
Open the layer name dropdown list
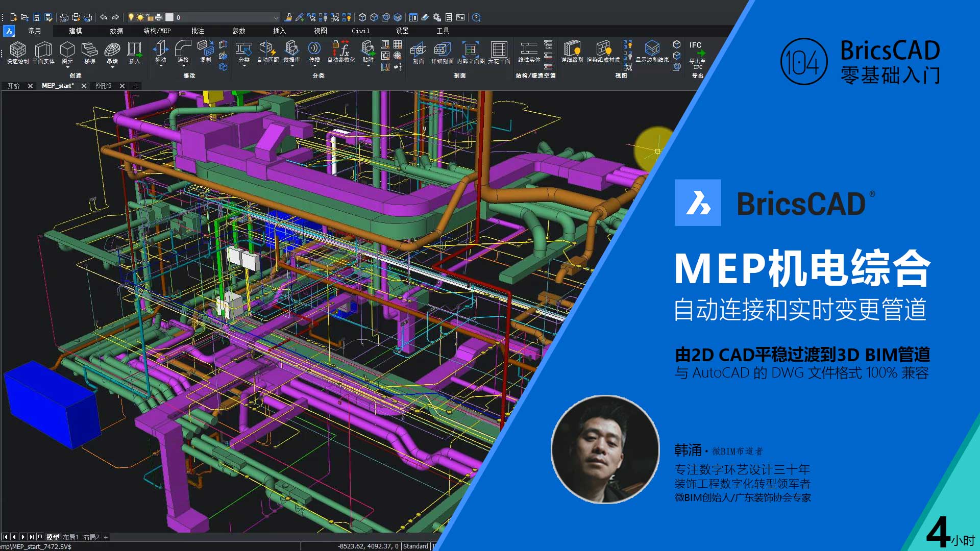tap(276, 17)
